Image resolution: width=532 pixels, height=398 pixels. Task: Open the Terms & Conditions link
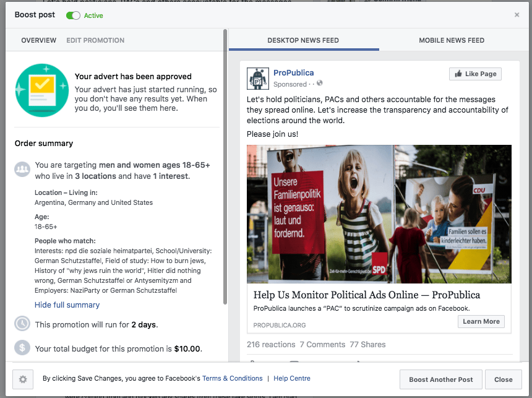(x=233, y=378)
